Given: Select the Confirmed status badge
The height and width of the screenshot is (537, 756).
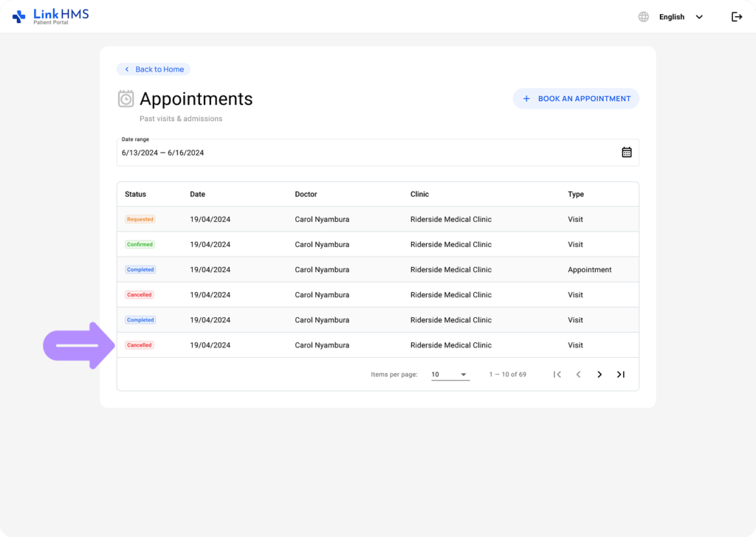Looking at the screenshot, I should tap(140, 245).
